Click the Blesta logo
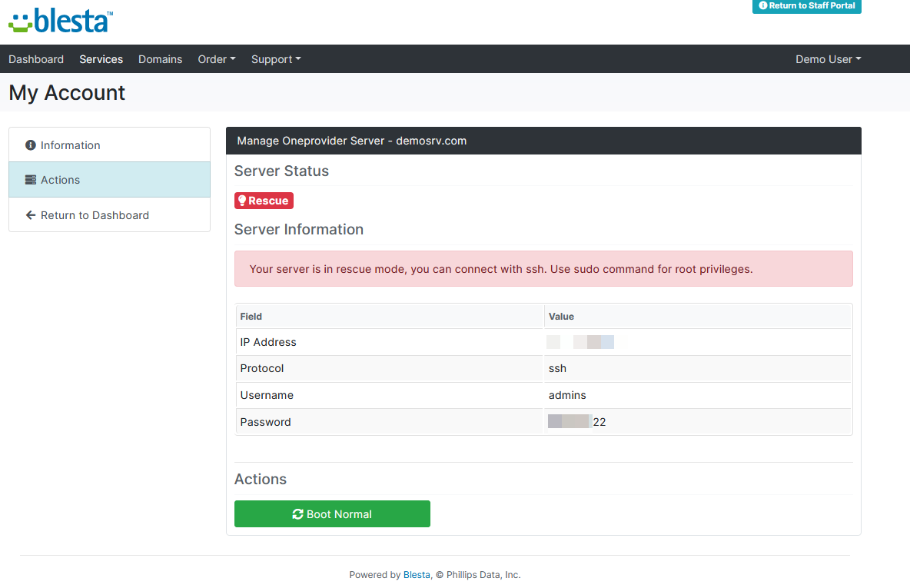 tap(61, 21)
